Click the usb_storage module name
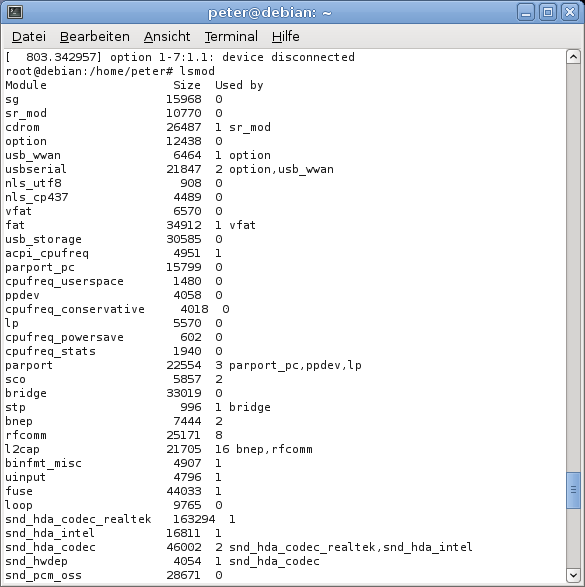The image size is (585, 587). pyautogui.click(x=43, y=239)
